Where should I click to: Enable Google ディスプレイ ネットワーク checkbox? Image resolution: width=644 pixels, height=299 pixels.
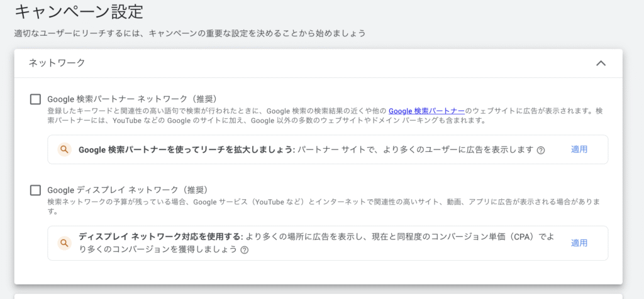pos(35,190)
